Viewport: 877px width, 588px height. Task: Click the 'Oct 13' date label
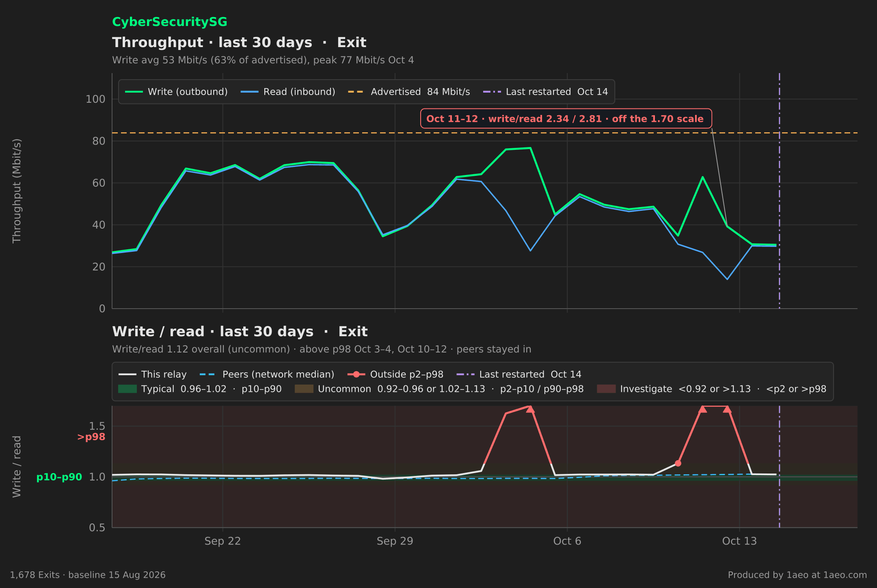[x=740, y=541]
